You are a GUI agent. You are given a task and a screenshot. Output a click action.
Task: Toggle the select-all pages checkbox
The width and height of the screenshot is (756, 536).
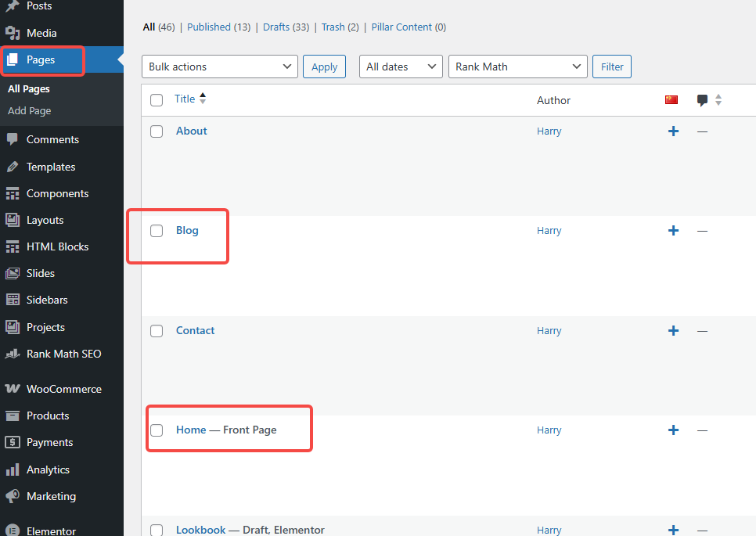tap(157, 100)
